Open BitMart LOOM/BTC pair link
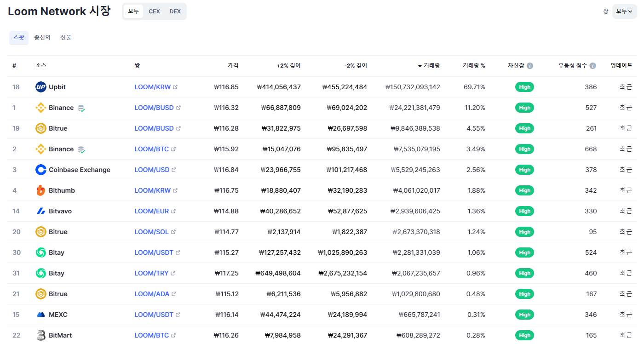 pyautogui.click(x=151, y=335)
